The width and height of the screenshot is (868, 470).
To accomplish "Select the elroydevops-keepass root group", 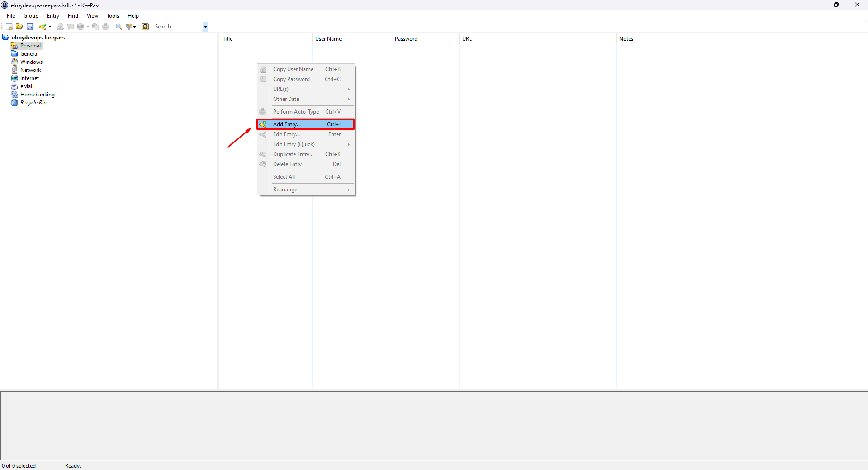I will coord(38,38).
